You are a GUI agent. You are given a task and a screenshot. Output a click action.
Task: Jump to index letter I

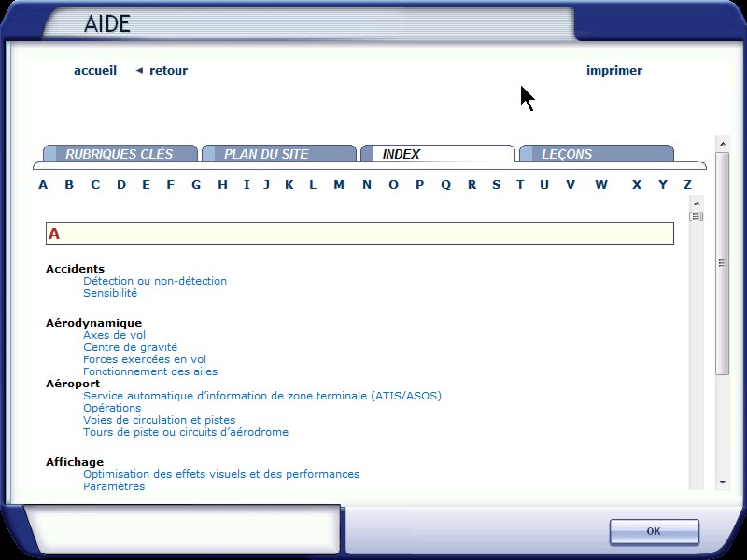247,184
